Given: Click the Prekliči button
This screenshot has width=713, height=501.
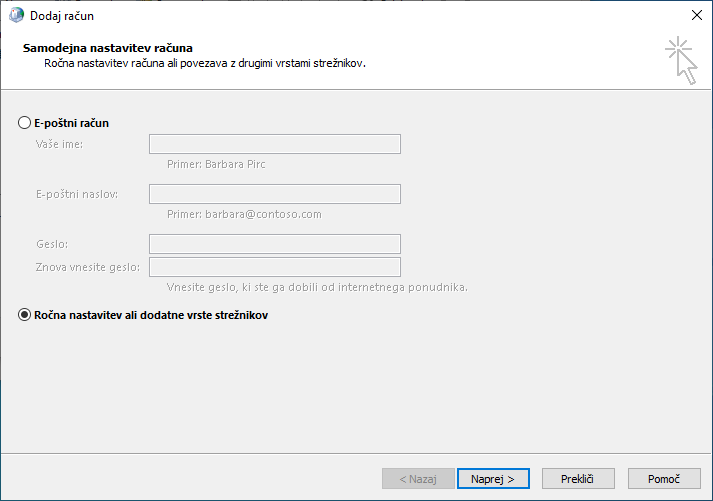Looking at the screenshot, I should pyautogui.click(x=578, y=479).
